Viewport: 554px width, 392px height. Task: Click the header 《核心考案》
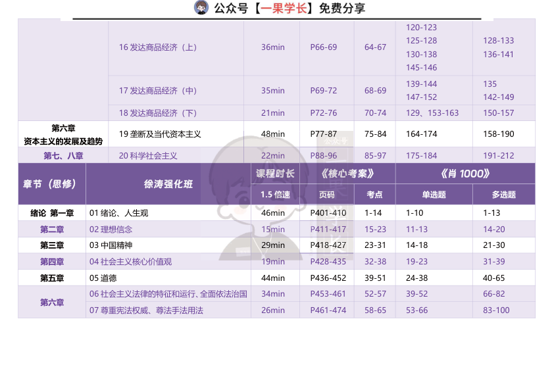click(347, 174)
